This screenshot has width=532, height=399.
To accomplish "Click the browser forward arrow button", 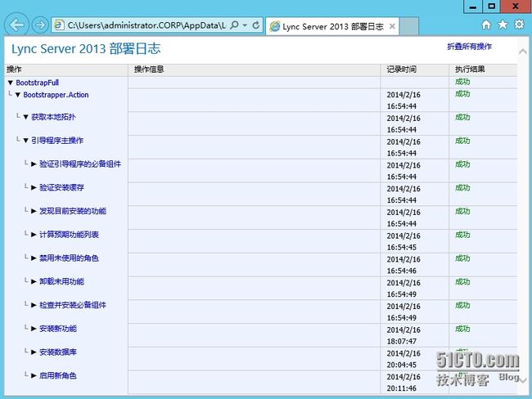I will (40, 25).
